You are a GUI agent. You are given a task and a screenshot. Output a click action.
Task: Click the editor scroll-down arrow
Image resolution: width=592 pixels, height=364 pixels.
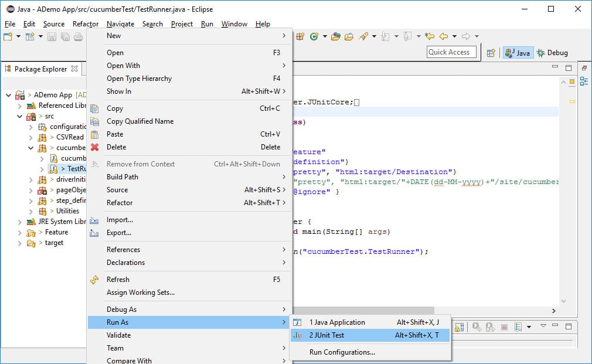pos(563,301)
